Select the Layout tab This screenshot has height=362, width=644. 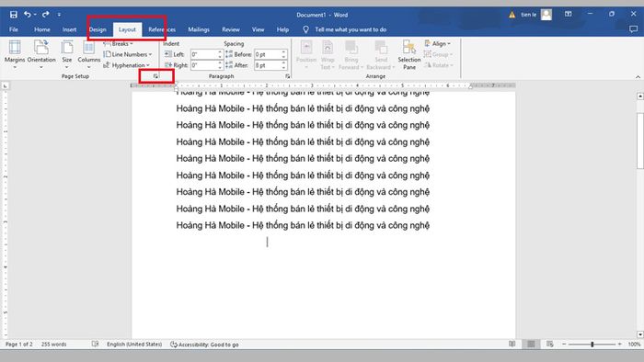point(127,29)
